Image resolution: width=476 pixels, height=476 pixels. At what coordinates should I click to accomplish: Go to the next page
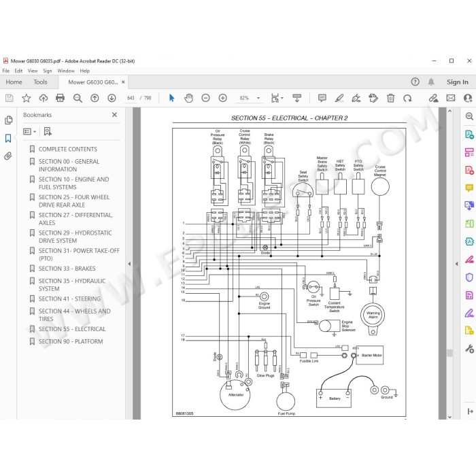(x=112, y=98)
